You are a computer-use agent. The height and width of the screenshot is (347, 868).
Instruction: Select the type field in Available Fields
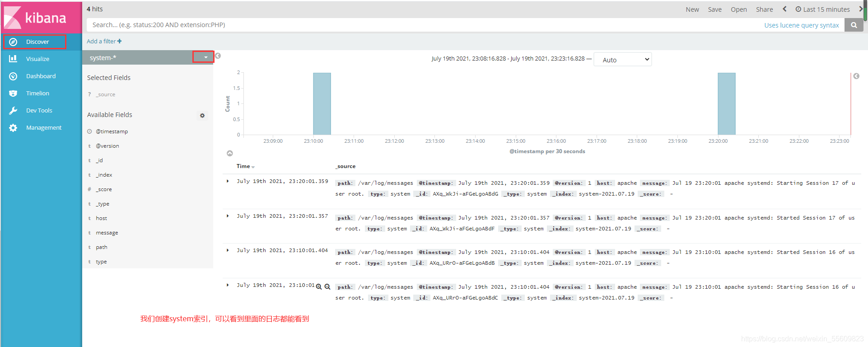[x=102, y=262]
